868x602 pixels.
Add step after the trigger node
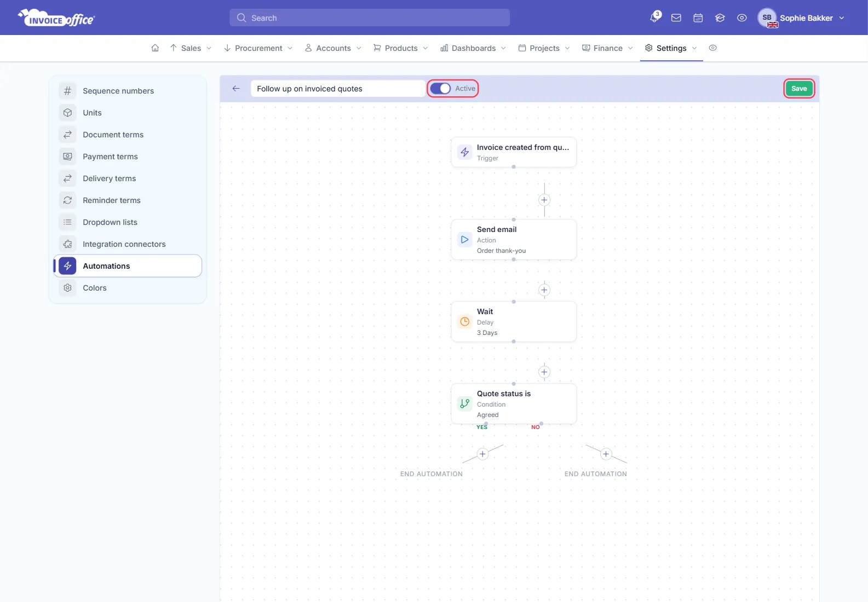tap(544, 200)
